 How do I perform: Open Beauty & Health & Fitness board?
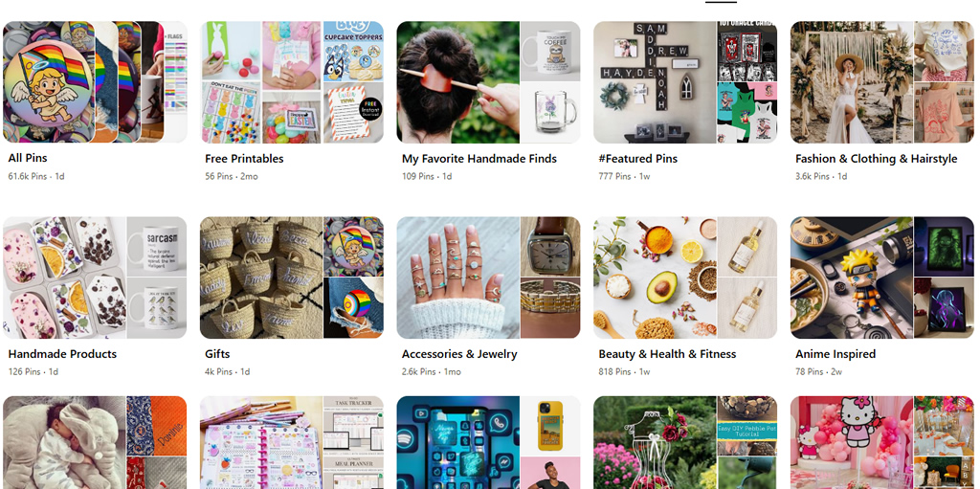coord(667,354)
